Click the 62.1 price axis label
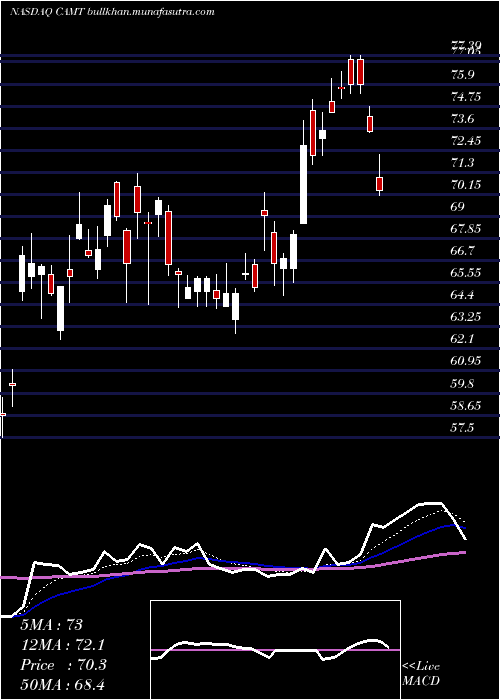Image resolution: width=500 pixels, height=700 pixels. coord(462,339)
